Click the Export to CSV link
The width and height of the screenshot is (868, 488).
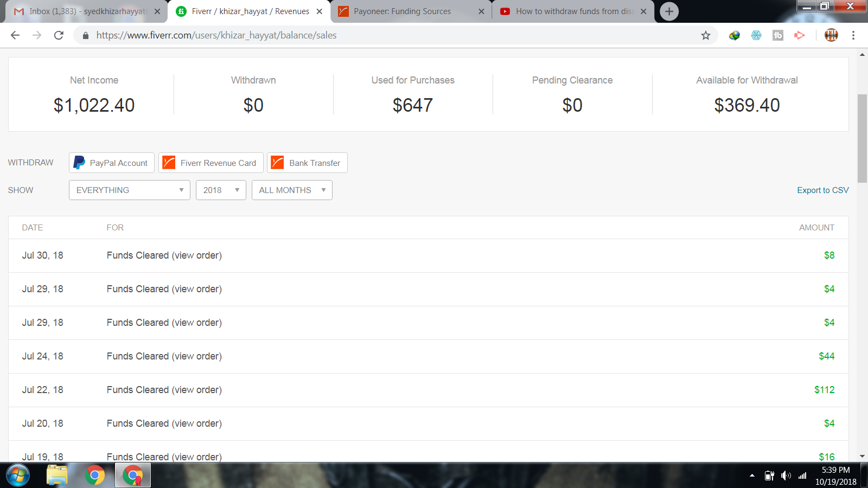click(822, 190)
